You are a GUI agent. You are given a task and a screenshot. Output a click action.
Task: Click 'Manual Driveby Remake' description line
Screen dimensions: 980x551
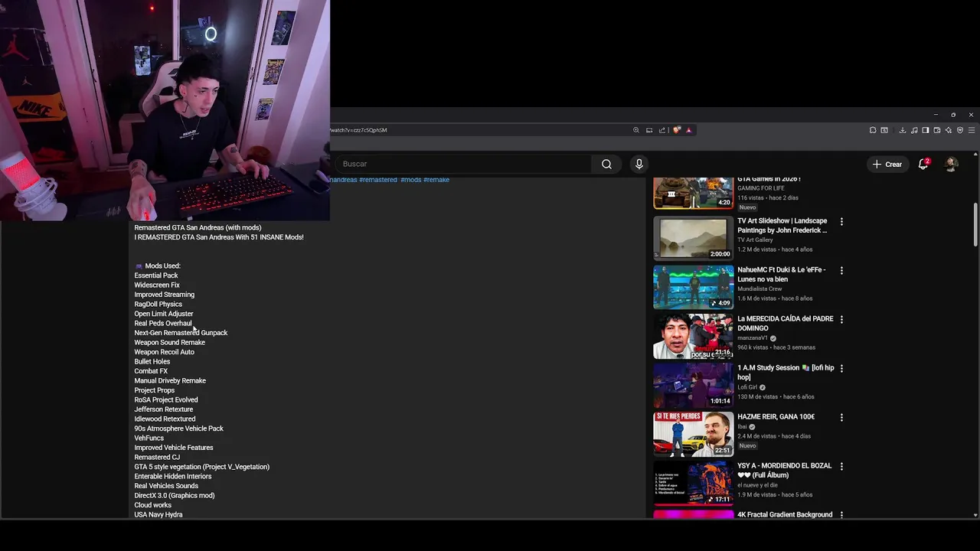click(x=170, y=380)
